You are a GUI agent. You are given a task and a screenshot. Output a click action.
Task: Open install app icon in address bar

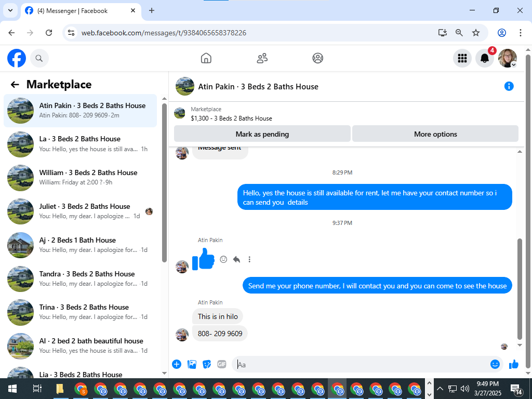(443, 33)
